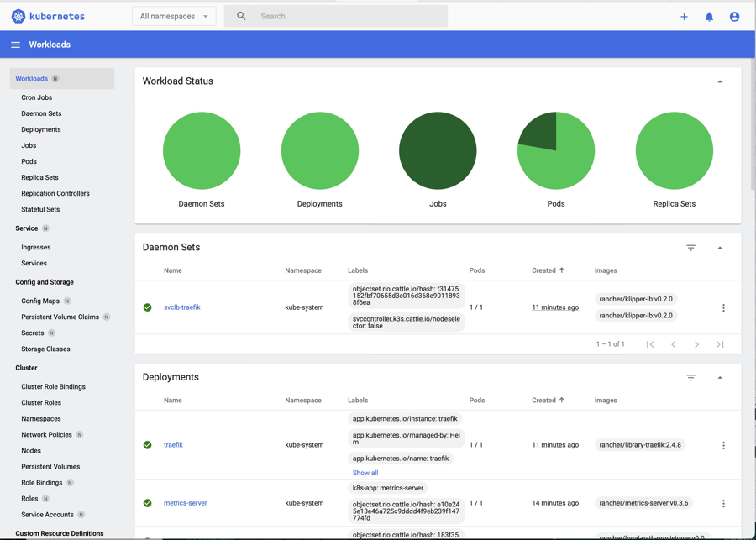This screenshot has width=756, height=540.
Task: Sort Deployments by Created column
Action: click(548, 401)
